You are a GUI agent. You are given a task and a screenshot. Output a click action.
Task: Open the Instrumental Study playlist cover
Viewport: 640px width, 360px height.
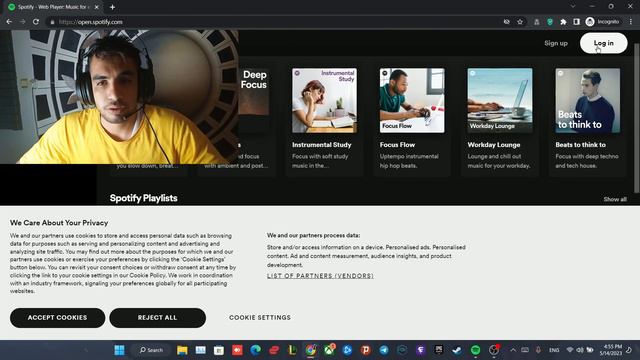tap(324, 100)
